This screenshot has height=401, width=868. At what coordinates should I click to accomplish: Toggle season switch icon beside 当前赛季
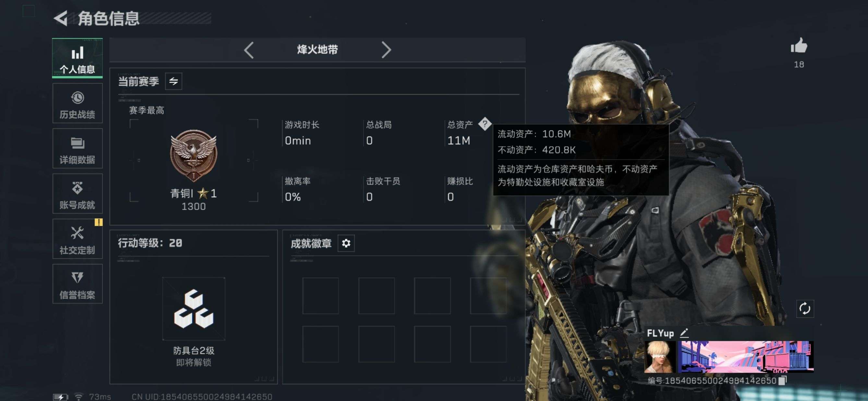click(174, 81)
